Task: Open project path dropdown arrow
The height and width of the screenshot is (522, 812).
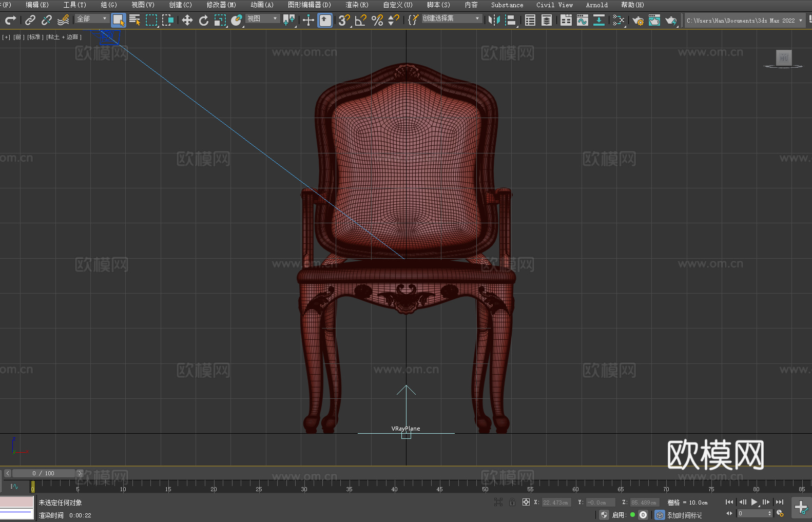Action: tap(800, 21)
